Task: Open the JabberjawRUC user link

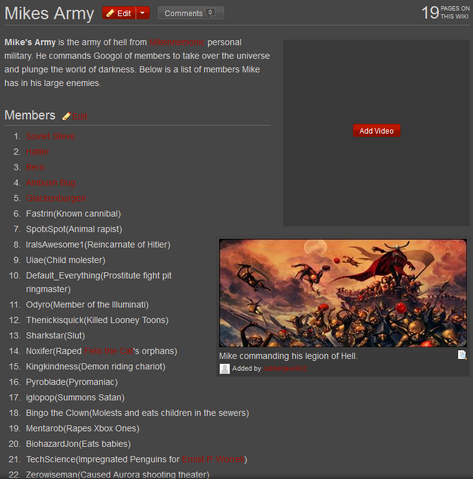Action: tap(286, 369)
